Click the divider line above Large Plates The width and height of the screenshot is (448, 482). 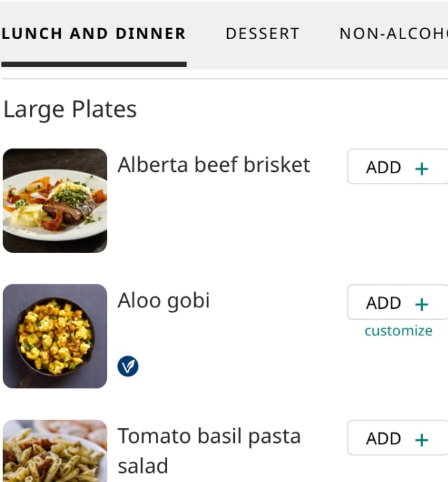click(224, 79)
